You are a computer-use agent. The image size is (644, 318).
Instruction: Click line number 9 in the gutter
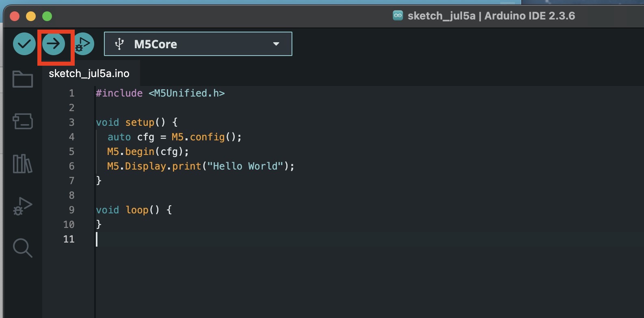point(71,210)
